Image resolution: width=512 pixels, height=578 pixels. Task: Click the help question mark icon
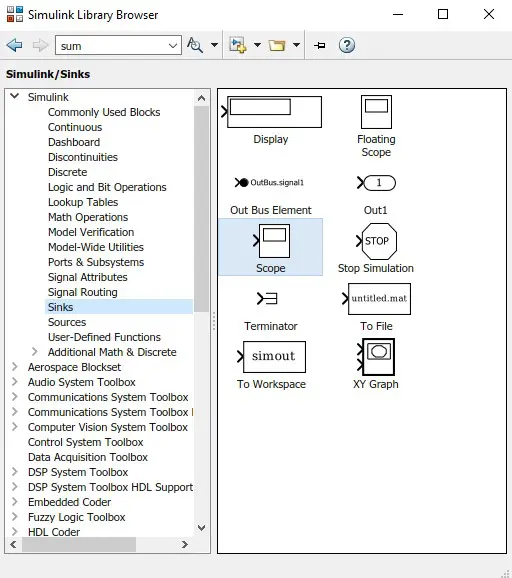tap(347, 45)
